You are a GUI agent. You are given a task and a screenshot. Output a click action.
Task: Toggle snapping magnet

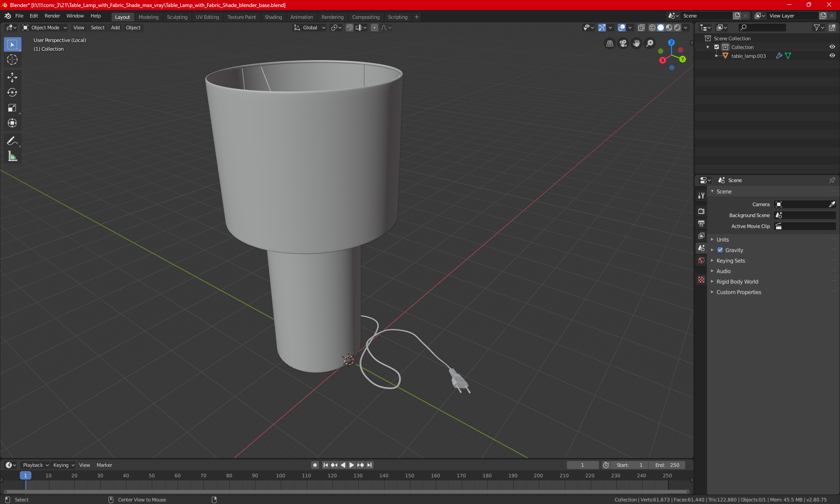coord(350,28)
